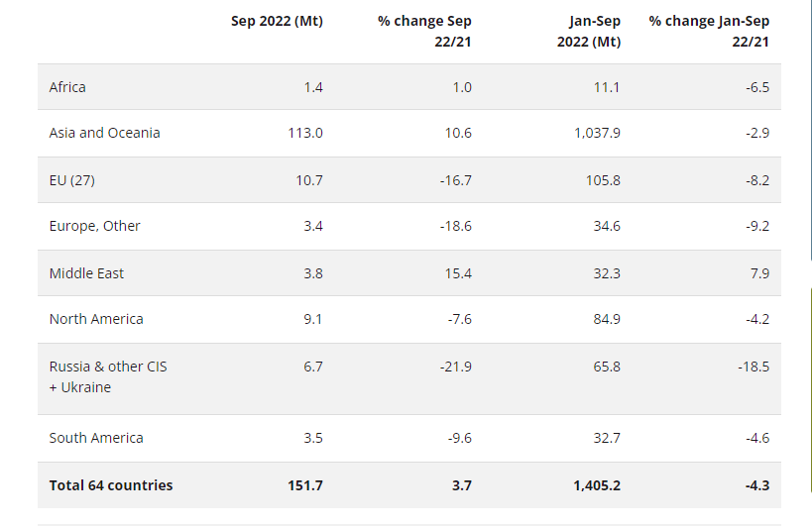Select the Middle East row label
This screenshot has height=526, width=812.
pos(86,273)
